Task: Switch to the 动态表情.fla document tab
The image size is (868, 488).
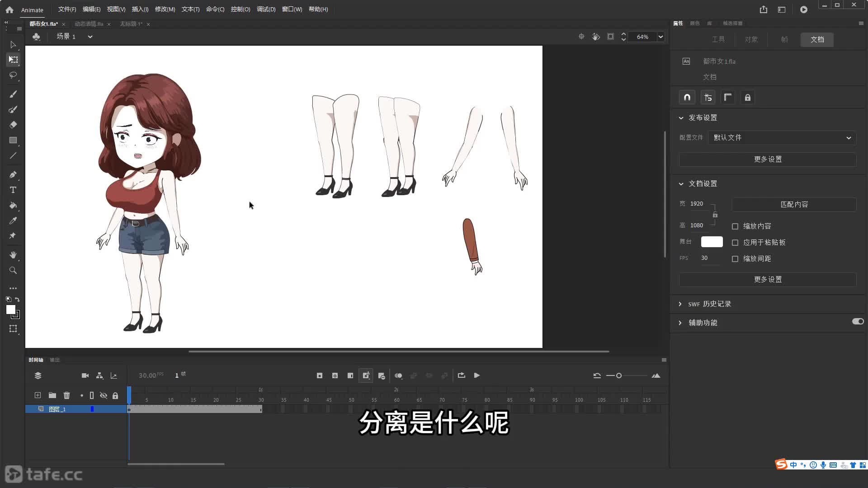Action: pyautogui.click(x=89, y=24)
